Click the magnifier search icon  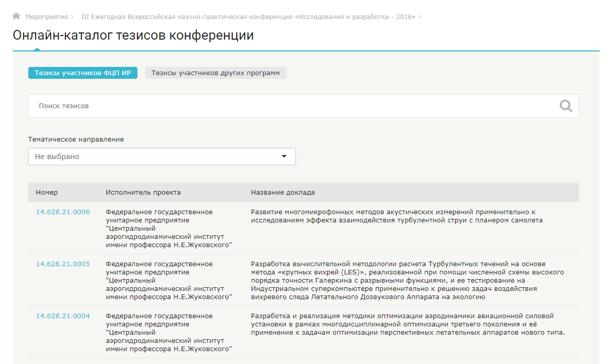pyautogui.click(x=566, y=106)
